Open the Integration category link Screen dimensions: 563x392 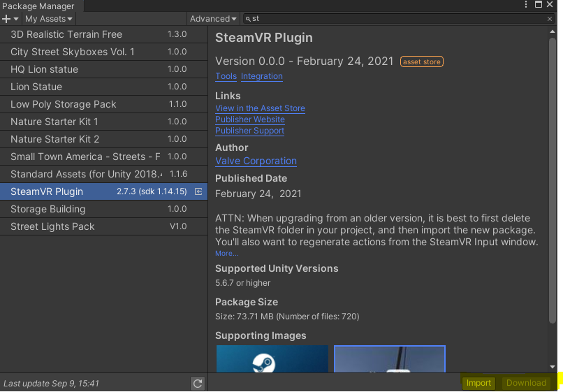point(262,76)
